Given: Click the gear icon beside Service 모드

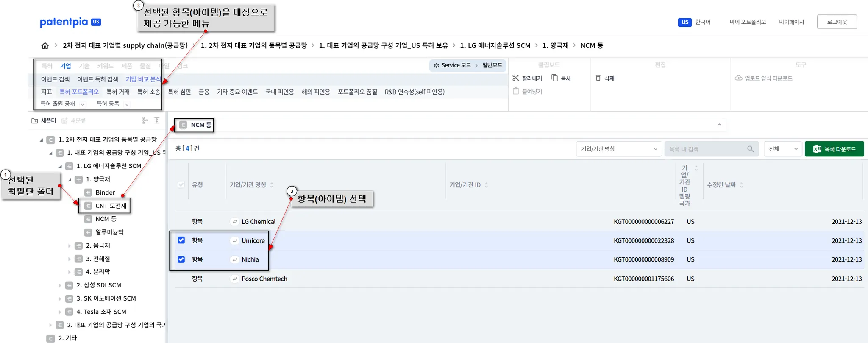Looking at the screenshot, I should click(437, 65).
